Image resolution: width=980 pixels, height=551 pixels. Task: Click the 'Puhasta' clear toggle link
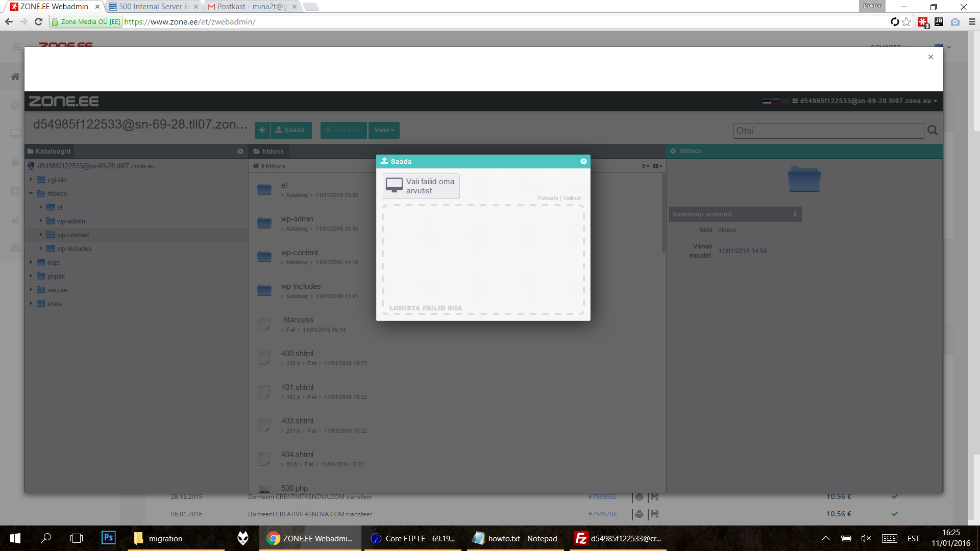coord(548,198)
